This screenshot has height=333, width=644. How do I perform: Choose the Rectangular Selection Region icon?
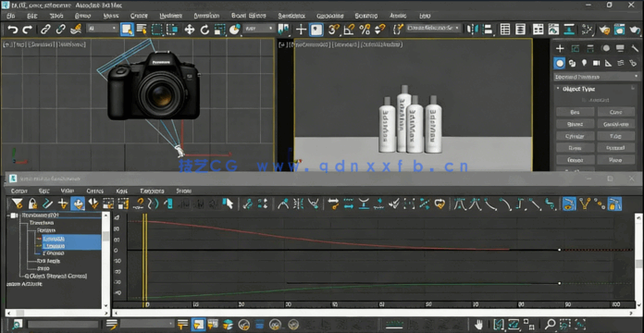[x=157, y=30]
